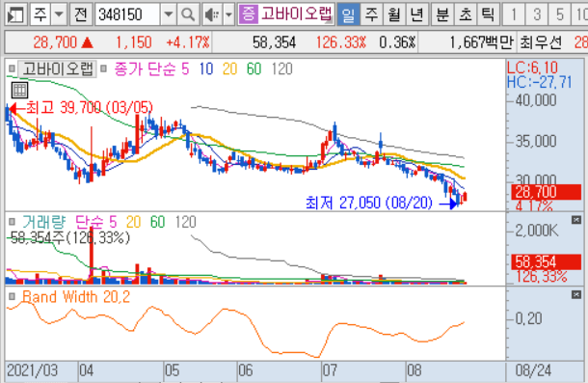Toggle the 종가 단순 moving average marker

tap(103, 68)
